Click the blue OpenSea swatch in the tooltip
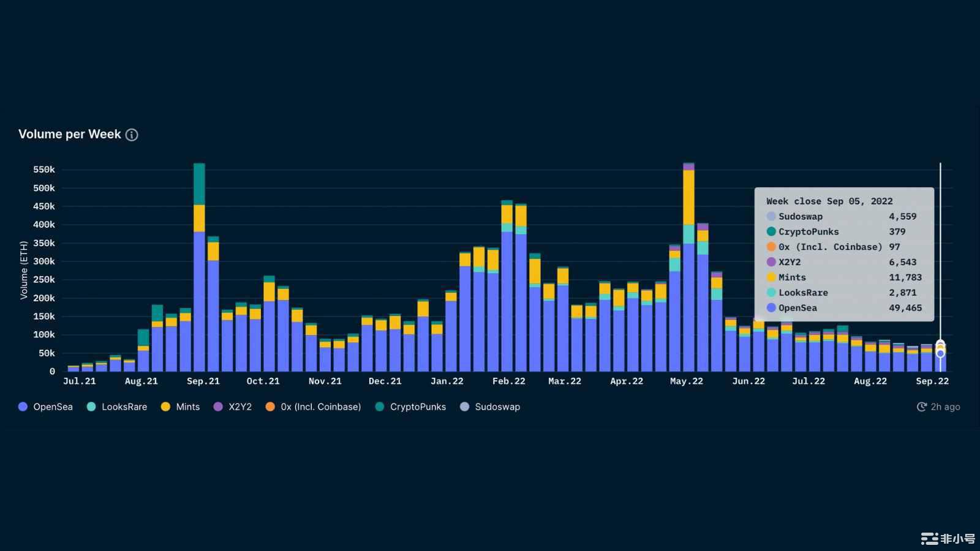The width and height of the screenshot is (980, 551). [771, 308]
